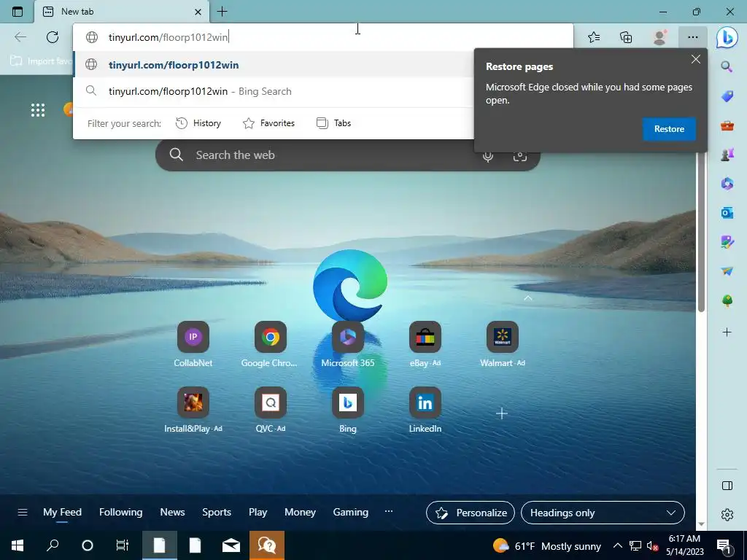
Task: Open sidebar Tools briefcase icon
Action: 727,125
